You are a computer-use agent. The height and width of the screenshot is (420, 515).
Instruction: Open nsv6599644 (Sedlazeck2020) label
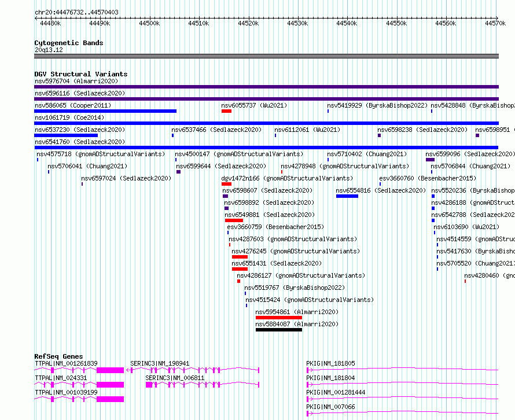pos(221,166)
